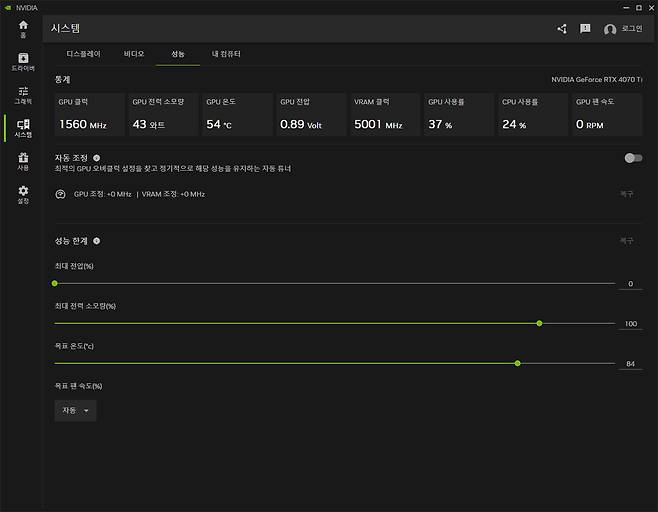Click the 최대 전력 소모량 slider handle
Screen dimensions: 658x512
point(539,323)
